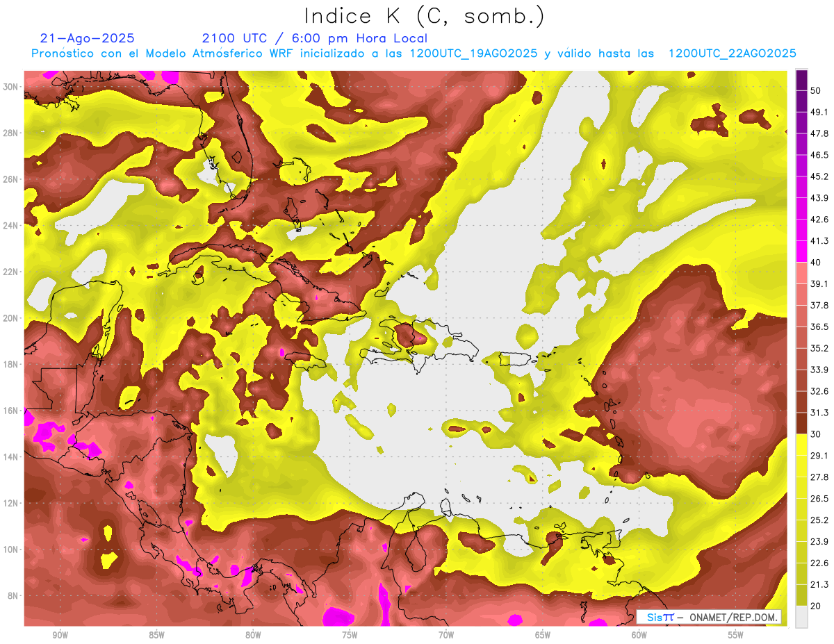Screen dimensions: 834x644
Task: Click the '10N' latitude axis label
Action: 11,550
